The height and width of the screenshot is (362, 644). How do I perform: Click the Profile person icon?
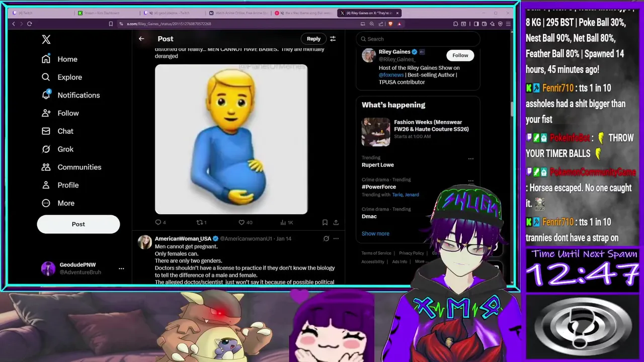(46, 185)
